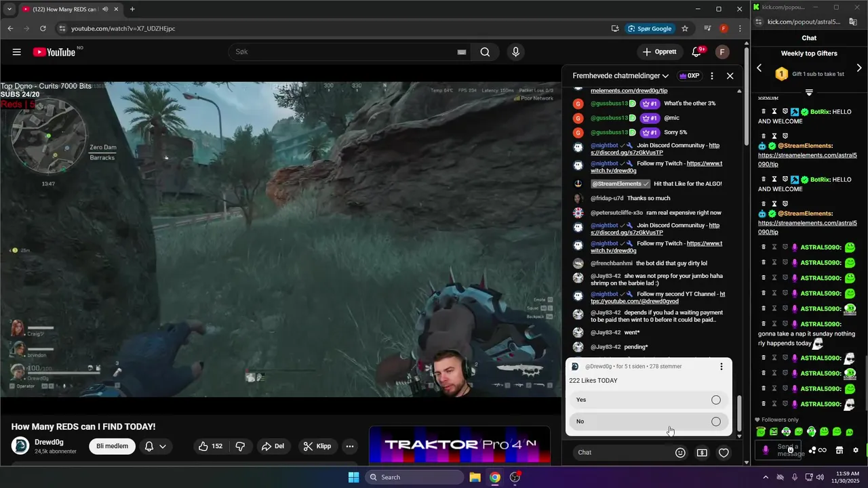
Task: Click the YouTube search input field
Action: coord(342,52)
